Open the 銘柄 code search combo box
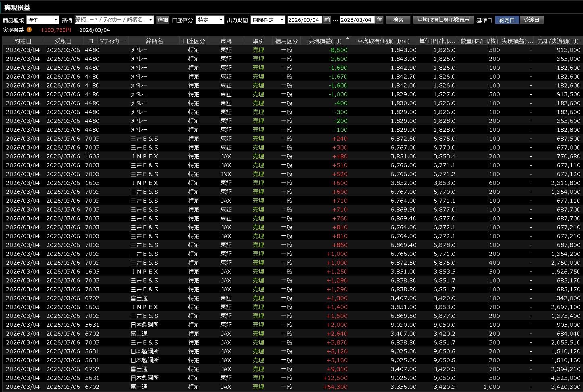 coord(114,20)
